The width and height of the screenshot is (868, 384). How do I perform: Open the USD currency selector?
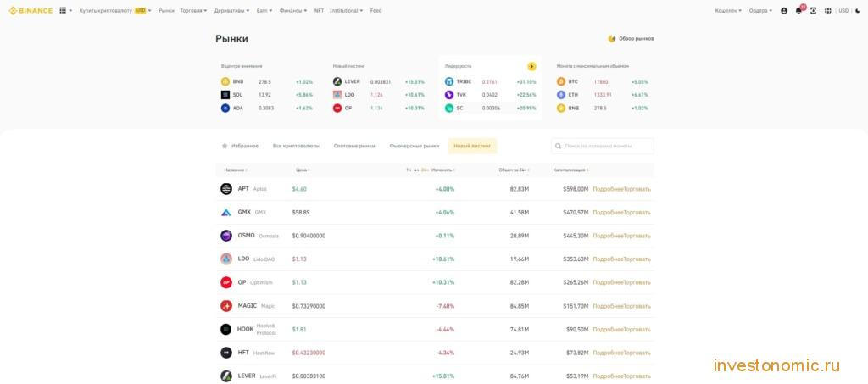843,10
